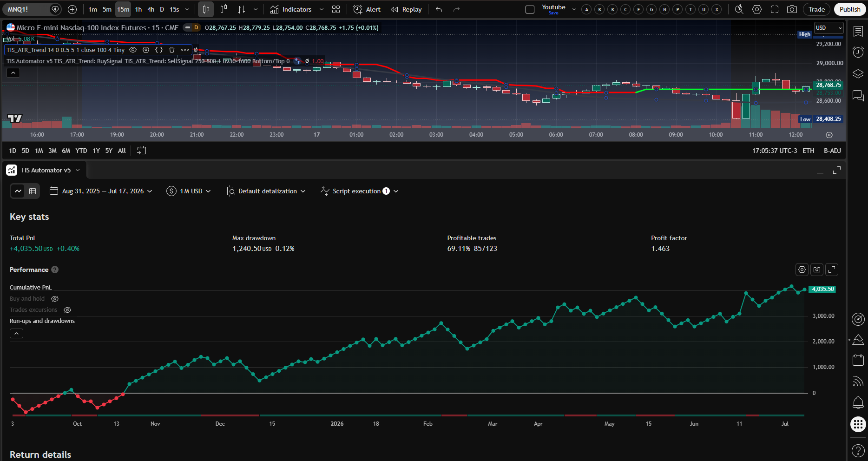Remove the TIS_ATR_Trend indicator with trash icon
The image size is (868, 461).
pos(172,50)
